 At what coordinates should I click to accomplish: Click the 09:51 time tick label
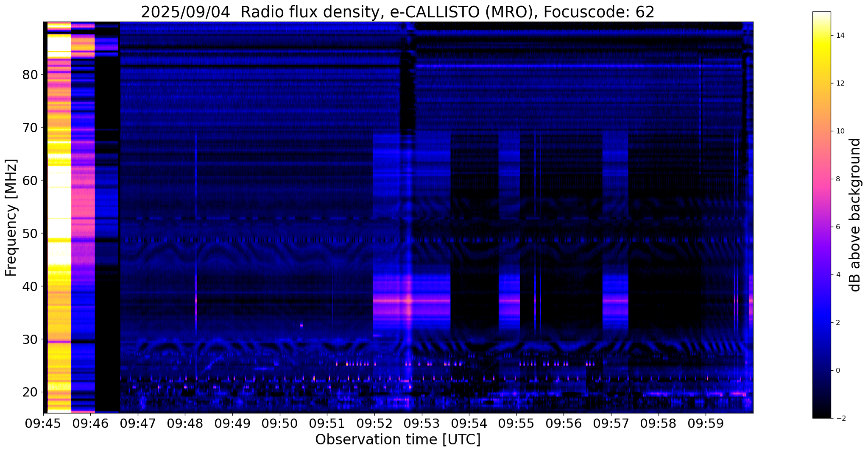pos(327,423)
